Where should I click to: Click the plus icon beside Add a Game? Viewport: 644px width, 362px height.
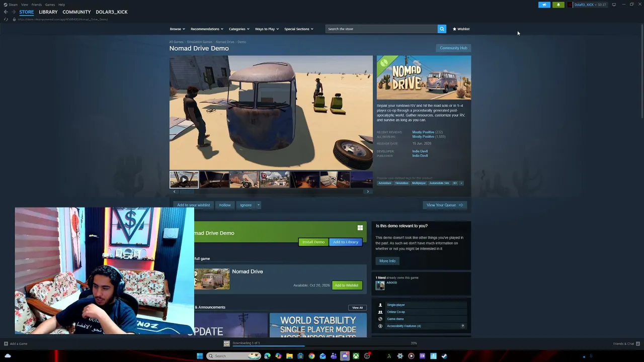coord(6,344)
